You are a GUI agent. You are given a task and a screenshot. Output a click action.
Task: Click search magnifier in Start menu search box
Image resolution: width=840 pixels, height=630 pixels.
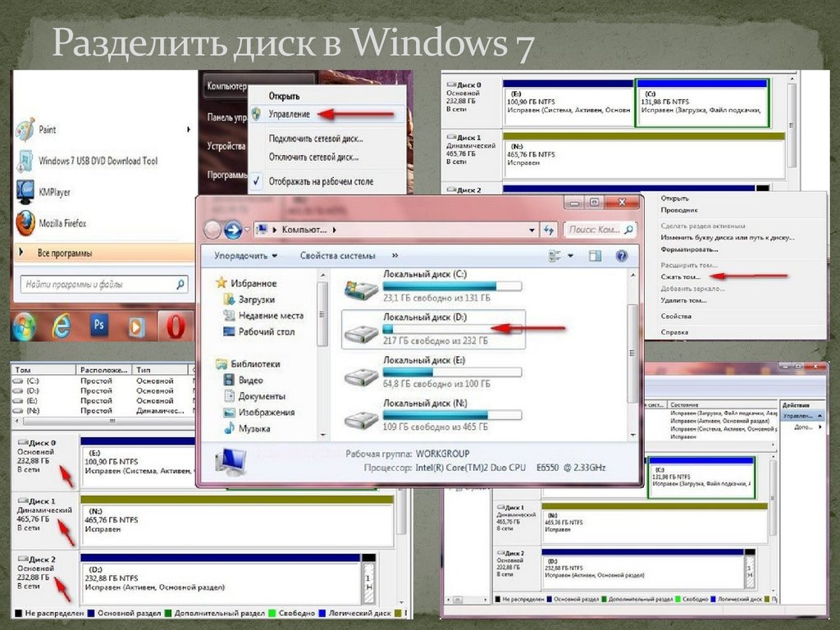(x=180, y=284)
